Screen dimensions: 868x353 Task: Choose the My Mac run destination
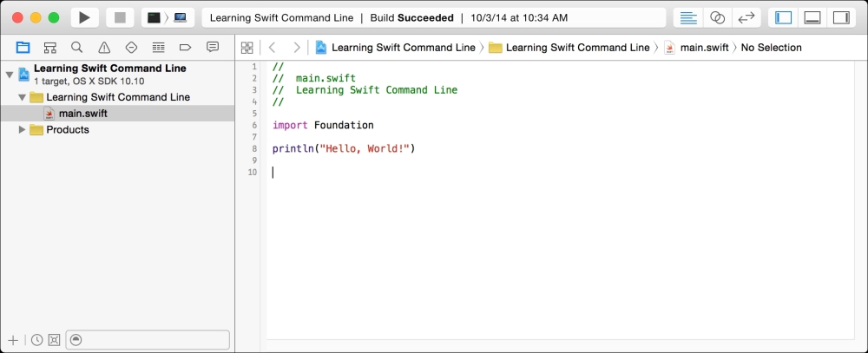[x=180, y=17]
